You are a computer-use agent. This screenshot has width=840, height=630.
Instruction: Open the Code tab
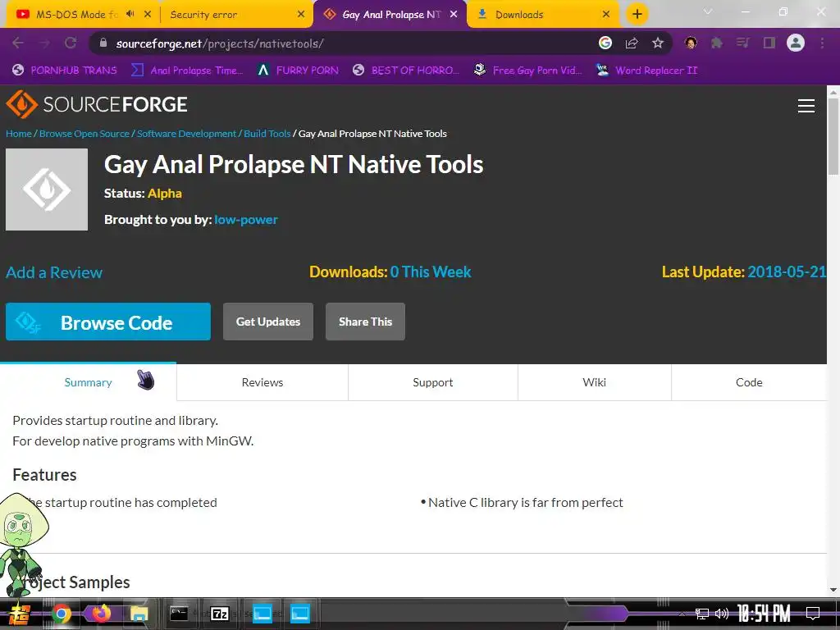[x=749, y=382]
